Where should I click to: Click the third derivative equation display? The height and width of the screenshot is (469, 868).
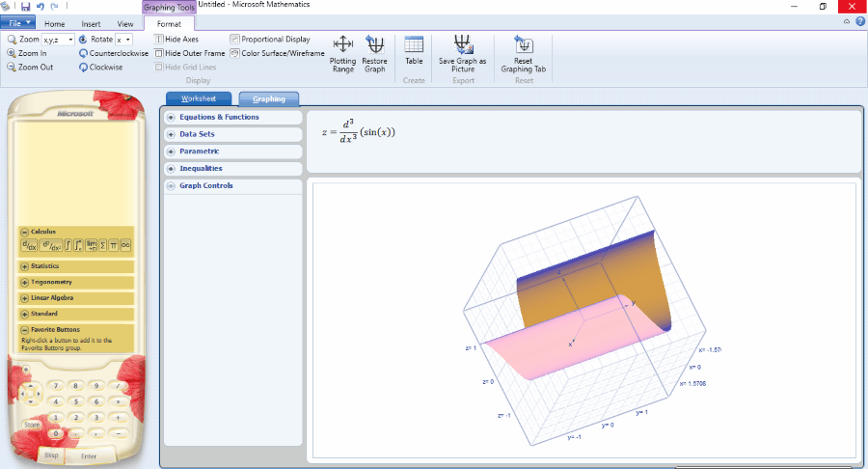(x=359, y=132)
